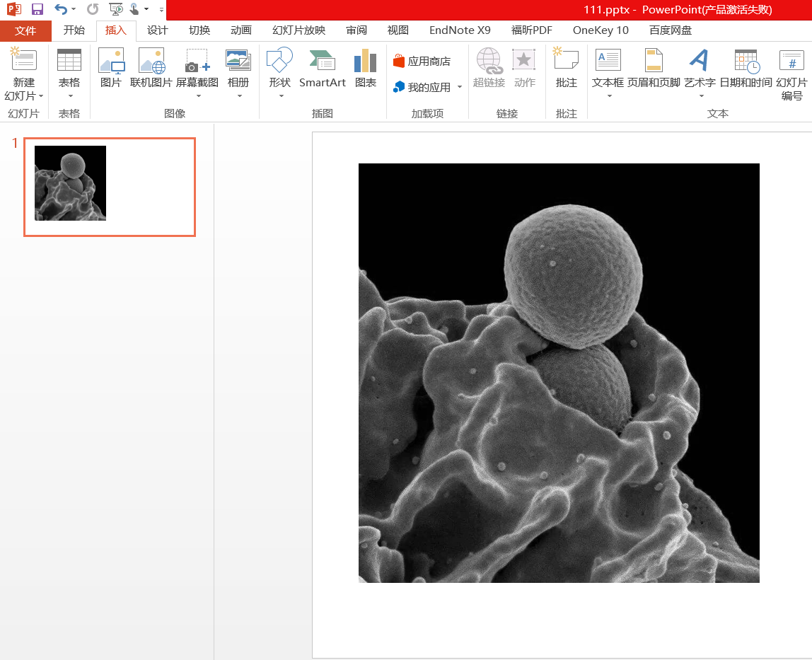Image resolution: width=812 pixels, height=660 pixels.
Task: Click the 我的应用 button
Action: point(422,87)
